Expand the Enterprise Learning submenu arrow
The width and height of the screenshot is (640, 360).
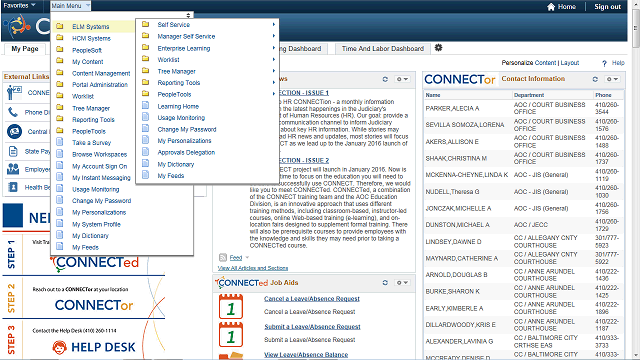(274, 48)
